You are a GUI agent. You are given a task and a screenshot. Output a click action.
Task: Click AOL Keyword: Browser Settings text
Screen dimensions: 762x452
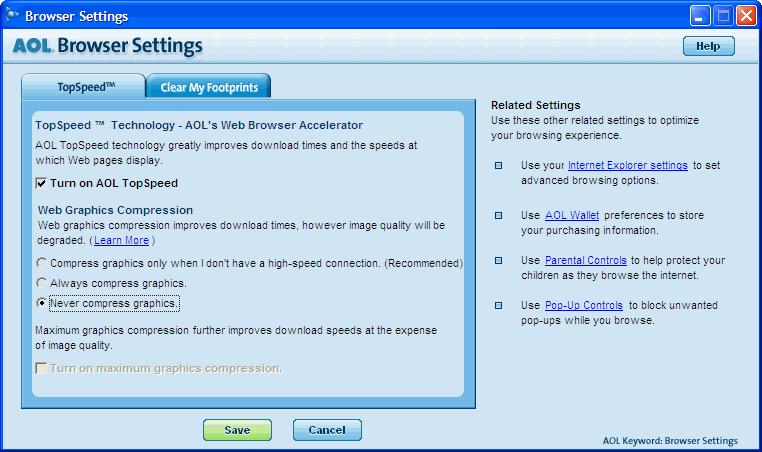click(x=670, y=441)
